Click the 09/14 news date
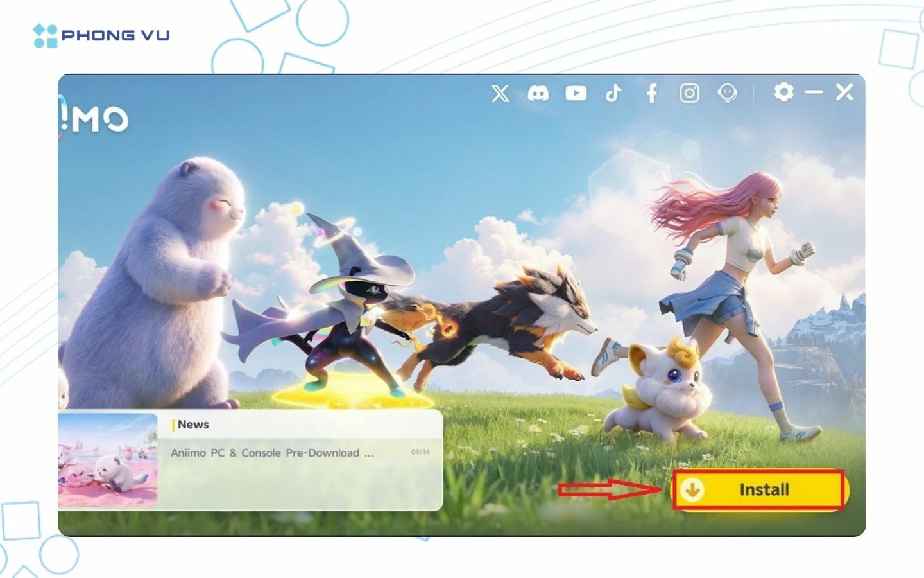 (x=420, y=452)
